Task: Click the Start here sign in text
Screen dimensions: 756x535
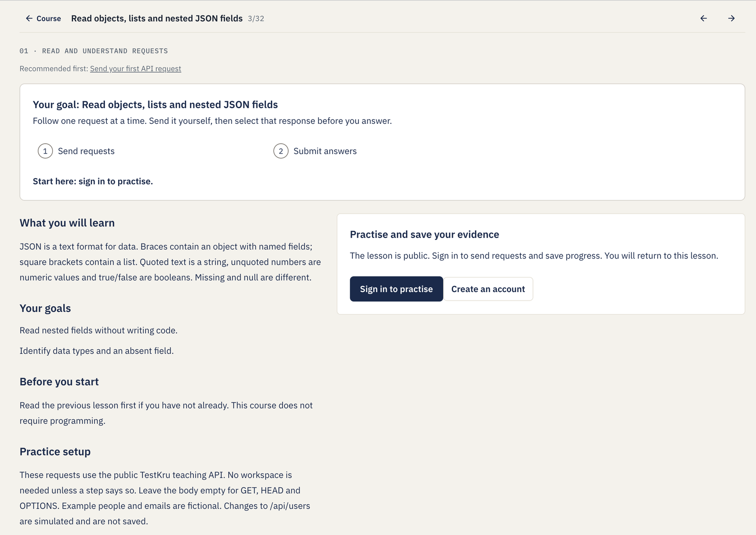Action: click(x=93, y=181)
